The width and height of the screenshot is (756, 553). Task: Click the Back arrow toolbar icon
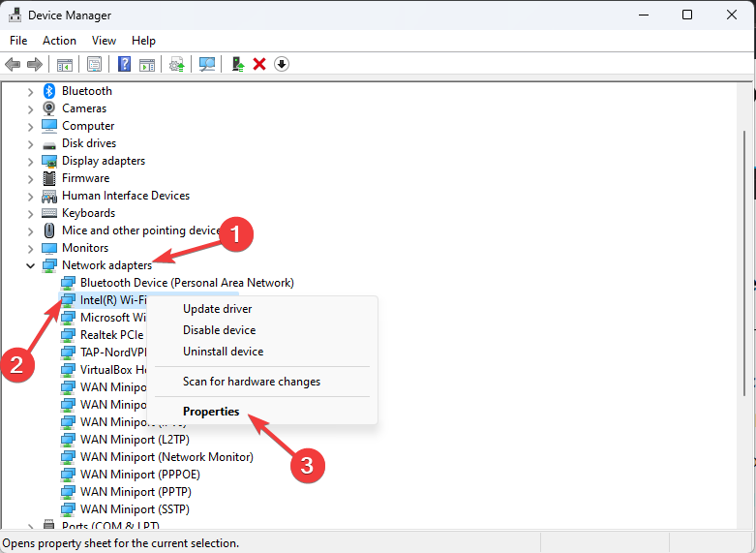[x=13, y=64]
